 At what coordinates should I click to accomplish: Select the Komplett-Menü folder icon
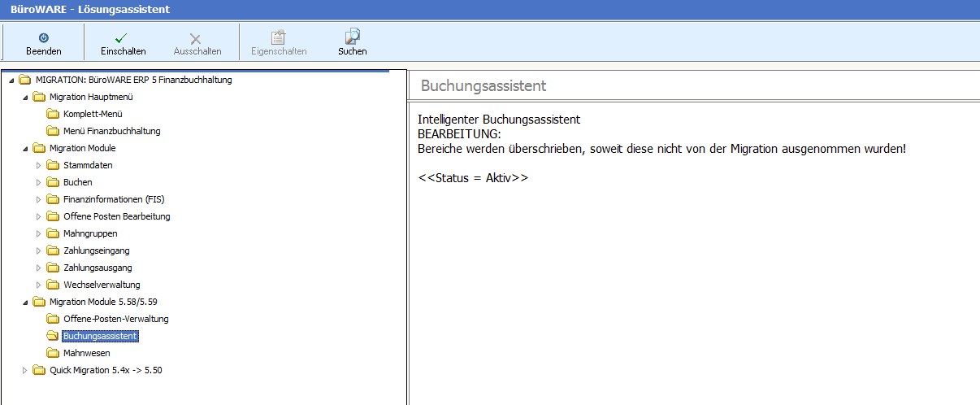click(x=53, y=114)
